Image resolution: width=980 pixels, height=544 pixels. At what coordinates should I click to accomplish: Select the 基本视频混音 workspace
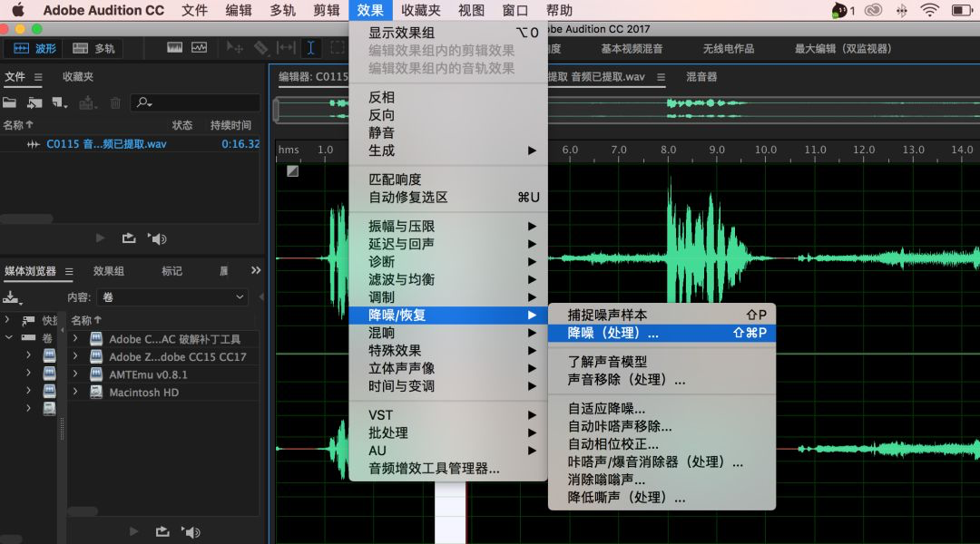[x=632, y=49]
